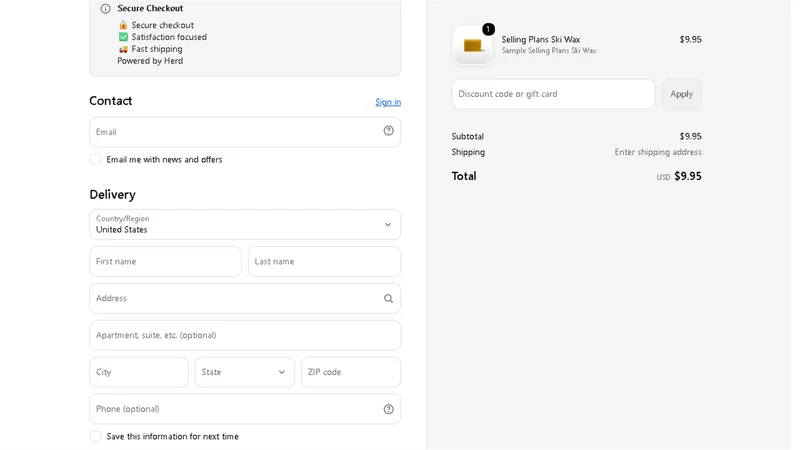Click the truck icon beside Fast shipping
This screenshot has height=450, width=800.
123,49
